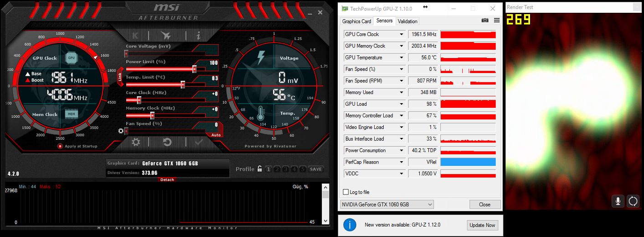Open the OC Scanner jet plane icon

(166, 36)
